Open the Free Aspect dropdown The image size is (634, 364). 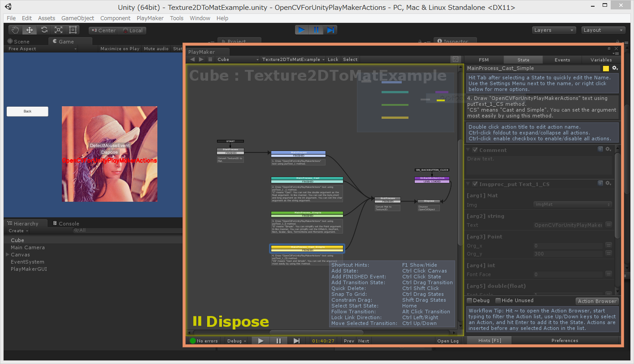tap(43, 48)
